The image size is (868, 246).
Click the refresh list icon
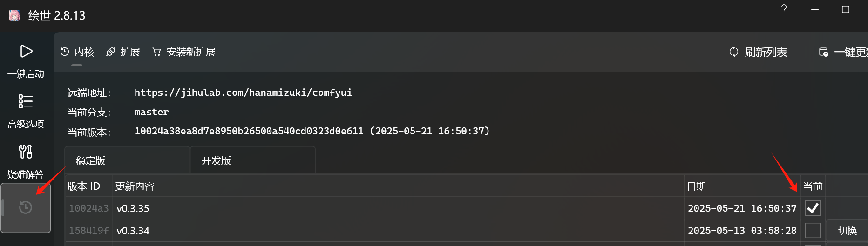click(x=734, y=52)
